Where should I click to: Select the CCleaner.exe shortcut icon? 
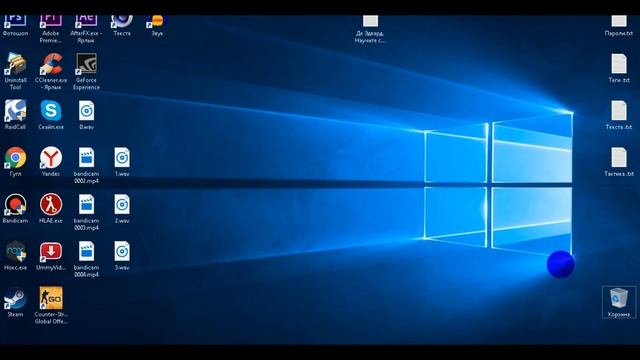tap(51, 71)
